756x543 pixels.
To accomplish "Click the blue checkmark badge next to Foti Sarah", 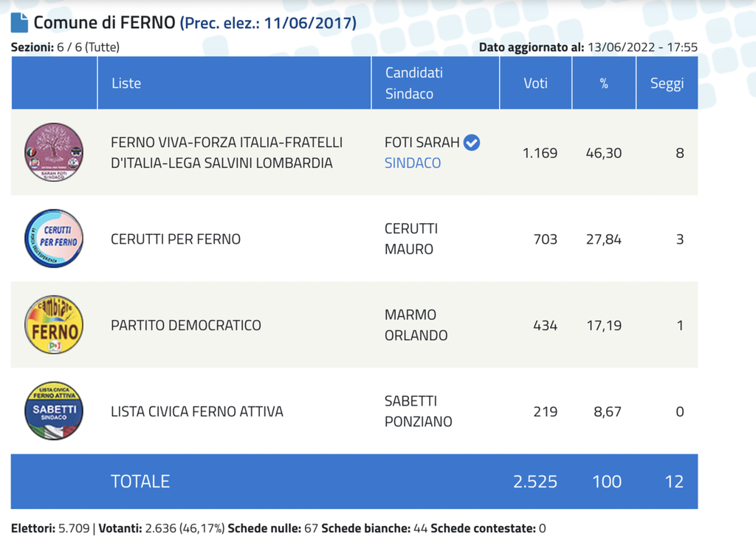I will tap(472, 143).
